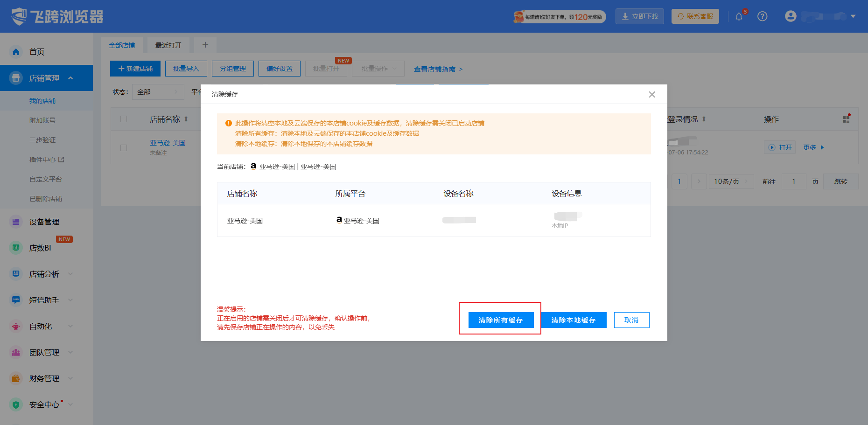This screenshot has width=868, height=425.
Task: Click the 清除所有缓存 button
Action: click(501, 320)
